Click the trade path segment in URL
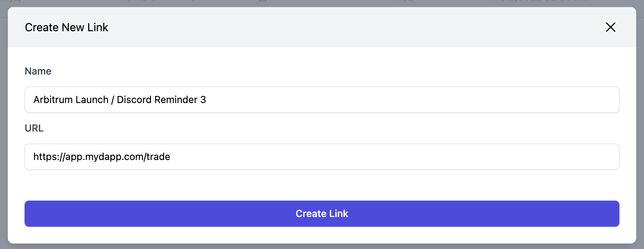The image size is (644, 249). click(x=159, y=157)
